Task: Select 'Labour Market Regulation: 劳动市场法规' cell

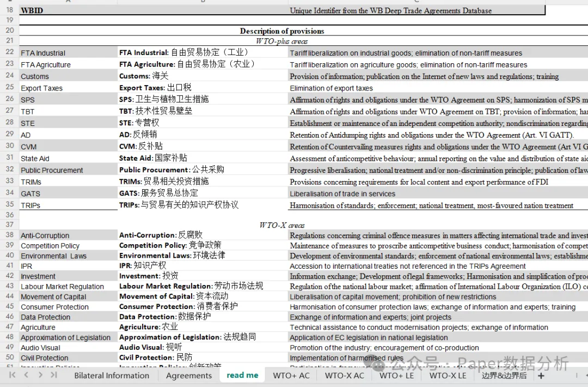Action: (x=203, y=286)
